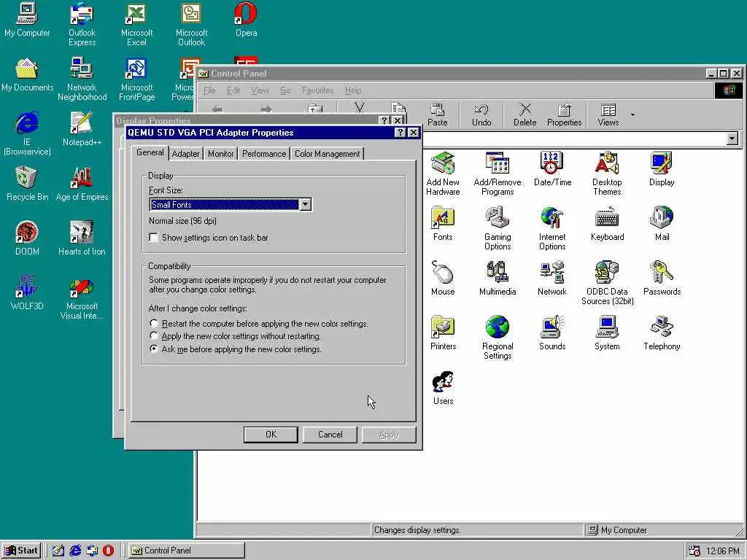Image resolution: width=747 pixels, height=560 pixels.
Task: Select the Mouse icon
Action: point(443,278)
